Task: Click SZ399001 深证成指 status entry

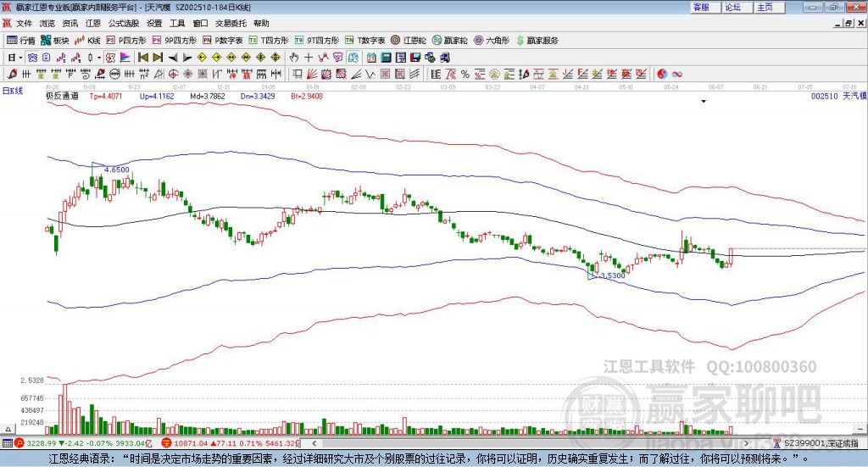Action: [x=821, y=443]
